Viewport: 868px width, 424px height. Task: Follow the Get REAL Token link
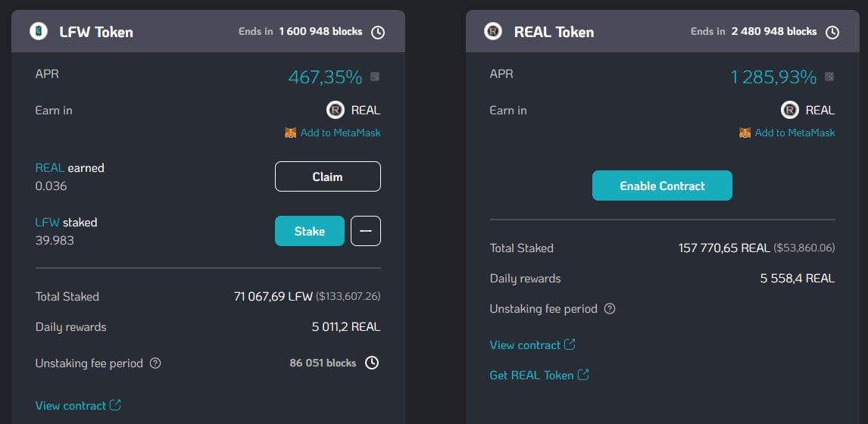click(539, 376)
